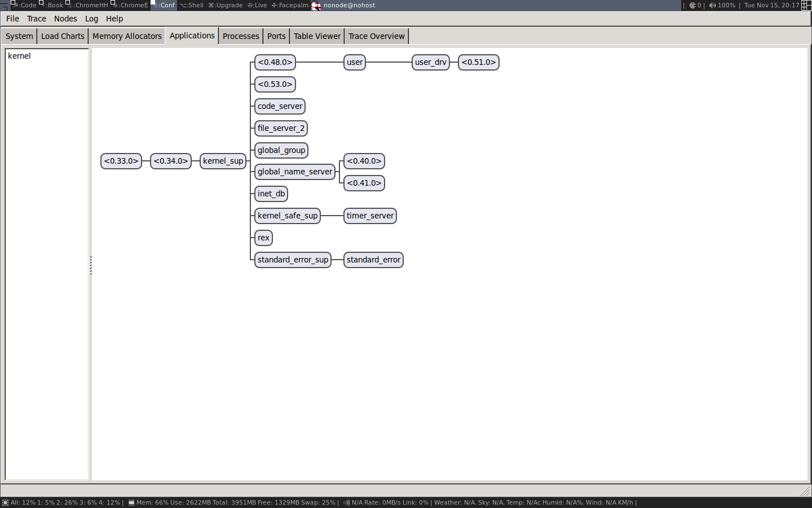812x508 pixels.
Task: Switch to the Live workspace tag
Action: tap(257, 5)
